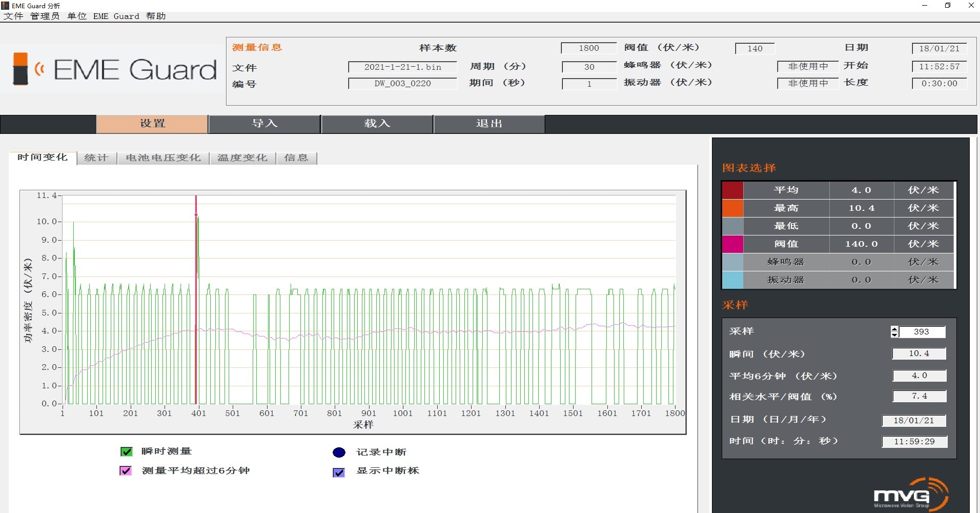
Task: Open the 管理员 menu
Action: 45,16
